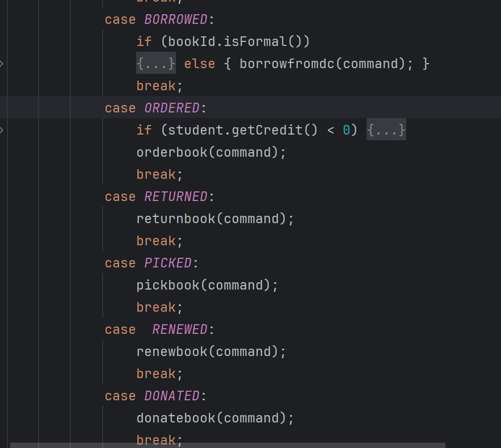
Task: Expand folded block after student.getCredit() < 0
Action: [x=386, y=130]
